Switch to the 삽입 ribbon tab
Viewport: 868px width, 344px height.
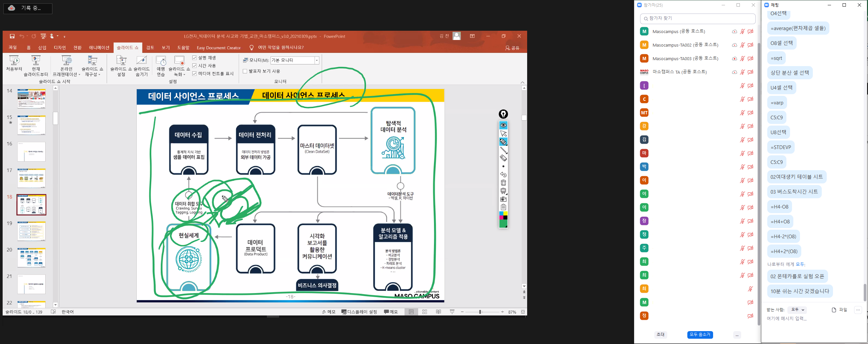pos(42,48)
